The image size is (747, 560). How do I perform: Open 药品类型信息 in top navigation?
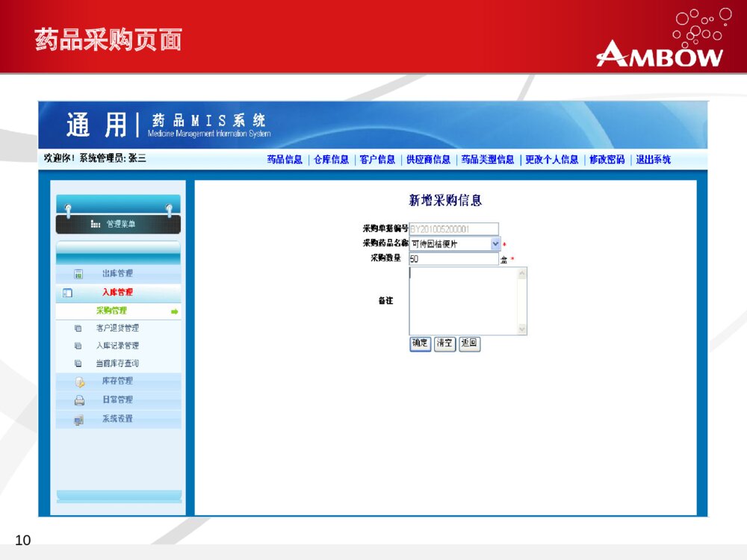pyautogui.click(x=488, y=160)
